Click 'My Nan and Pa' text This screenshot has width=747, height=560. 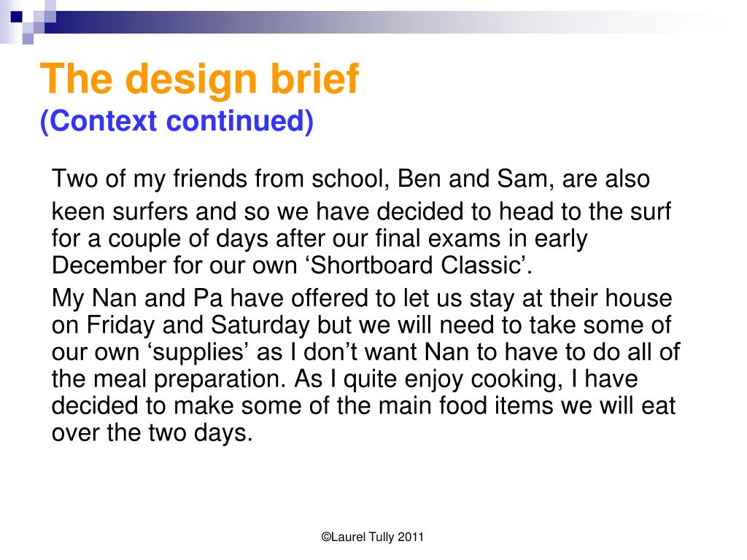pos(137,298)
